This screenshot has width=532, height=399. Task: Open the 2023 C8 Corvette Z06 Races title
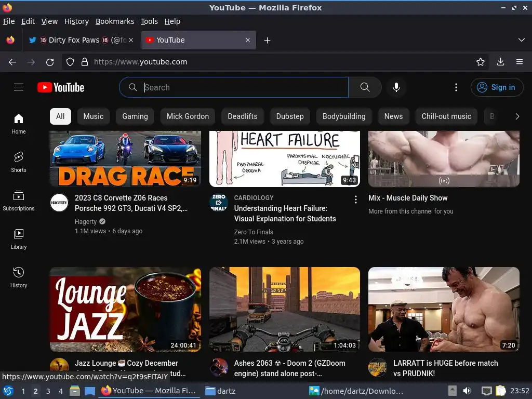131,203
